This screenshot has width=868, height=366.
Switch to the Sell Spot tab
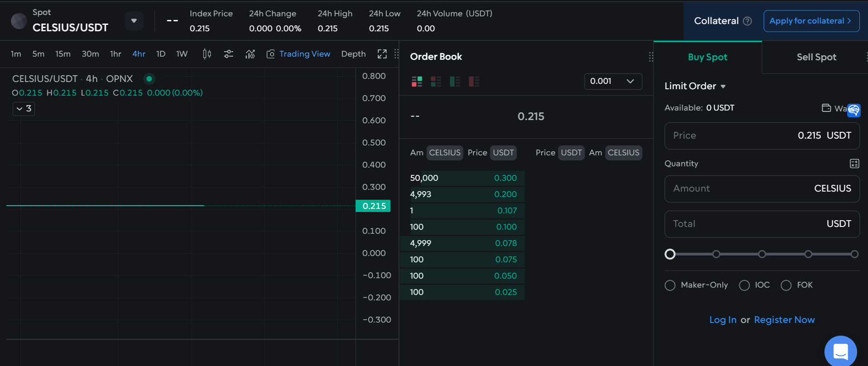[x=816, y=57]
